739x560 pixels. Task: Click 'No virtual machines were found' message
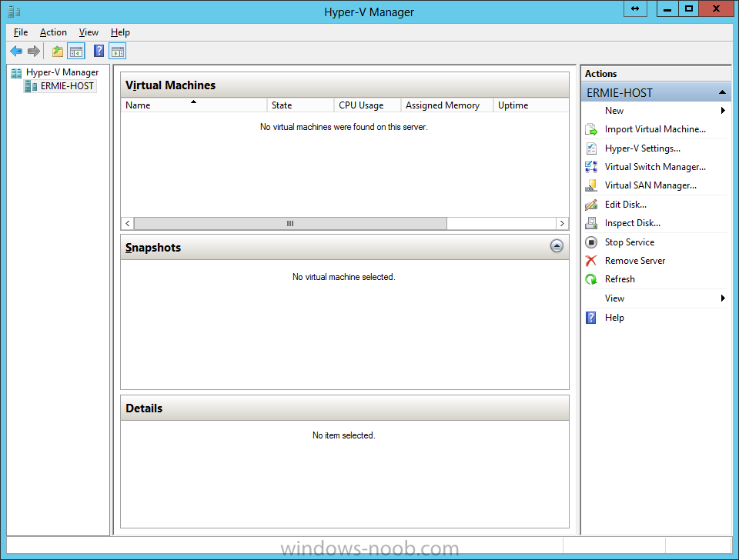click(x=343, y=127)
